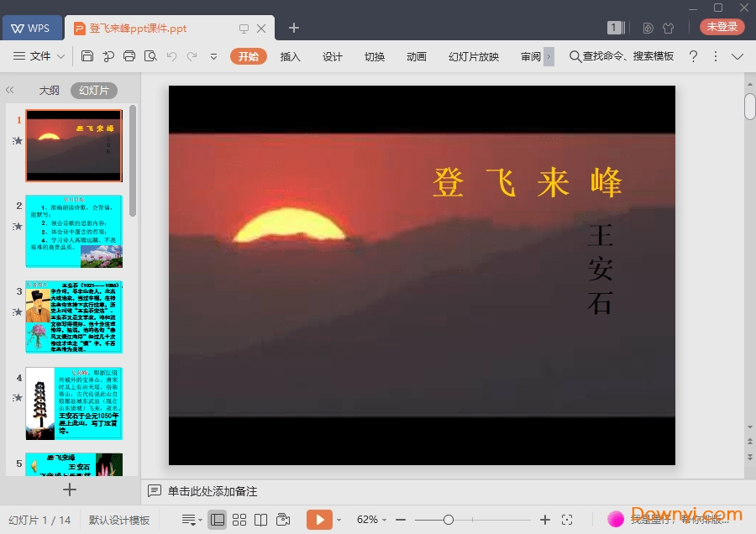
Task: Click the 未登录 login button
Action: click(721, 26)
